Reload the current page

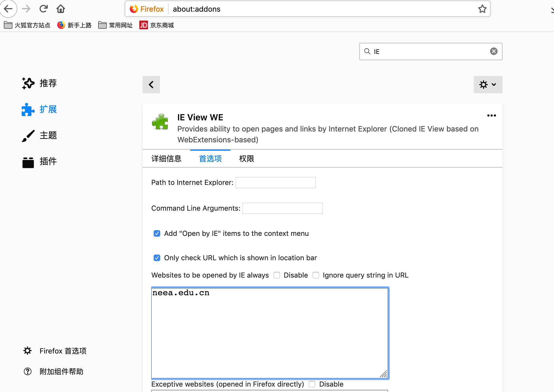pos(43,9)
